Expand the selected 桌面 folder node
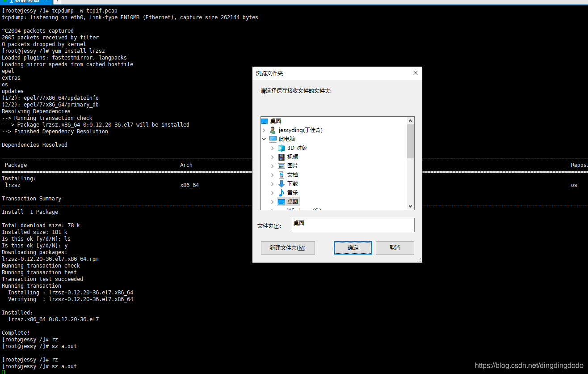This screenshot has height=374, width=588. [273, 202]
